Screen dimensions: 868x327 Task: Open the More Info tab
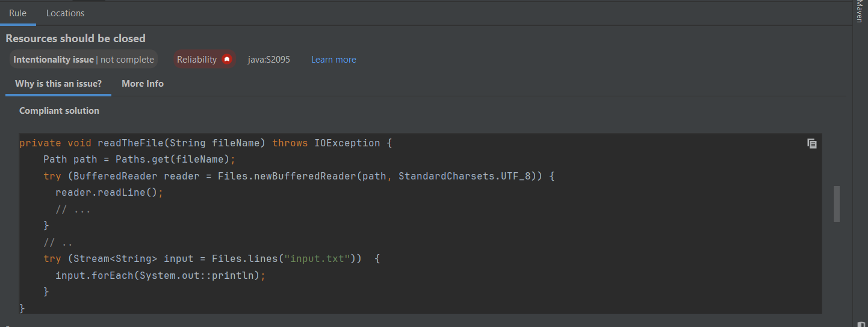(143, 84)
